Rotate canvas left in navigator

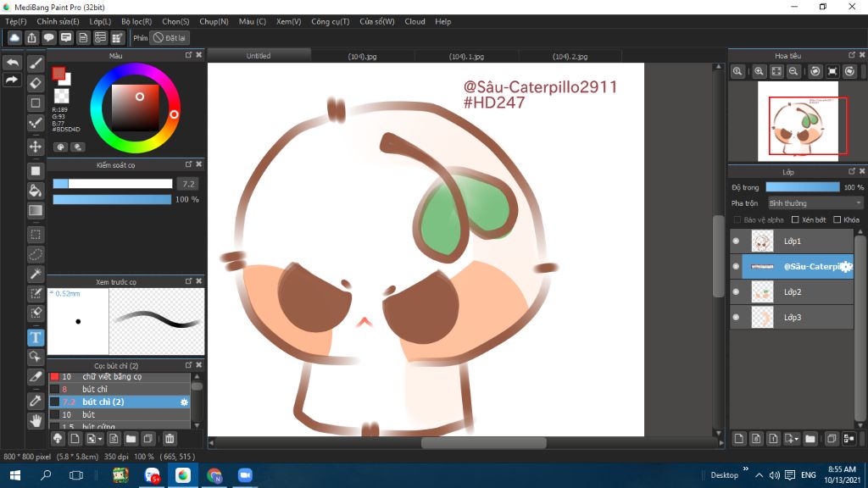(x=815, y=71)
